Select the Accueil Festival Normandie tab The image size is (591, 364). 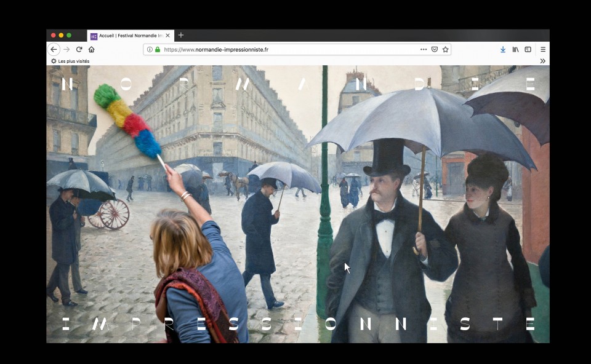[x=131, y=36]
